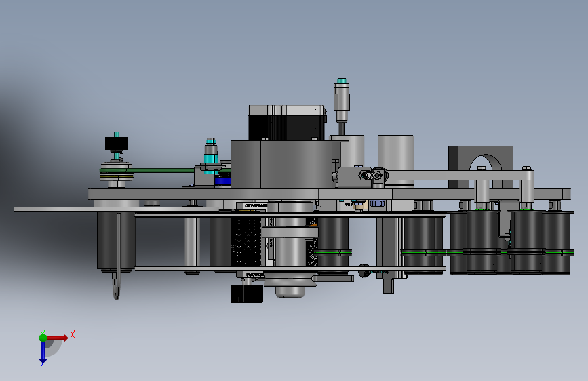This screenshot has width=588, height=381.
Task: Select the black roller at the far right
Action: [556, 243]
